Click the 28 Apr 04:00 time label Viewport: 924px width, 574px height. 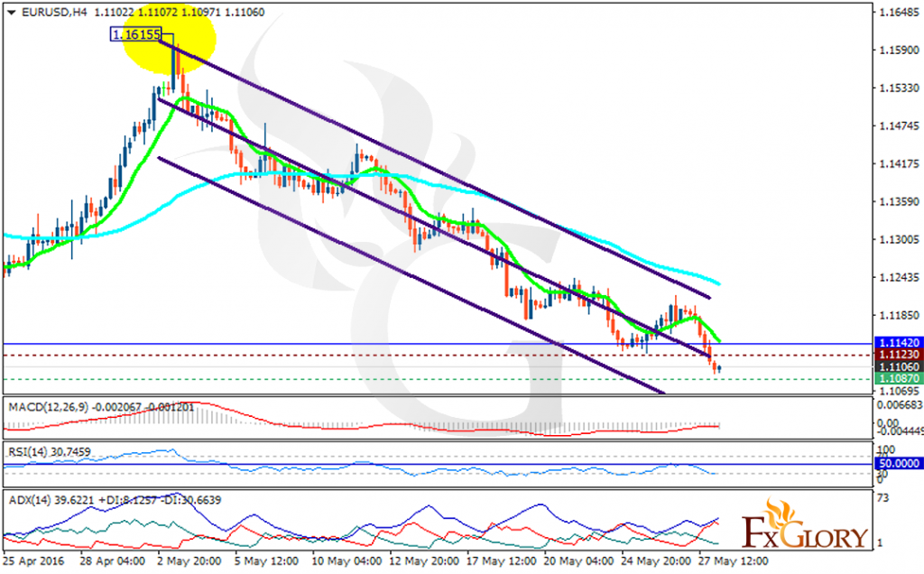pos(112,561)
